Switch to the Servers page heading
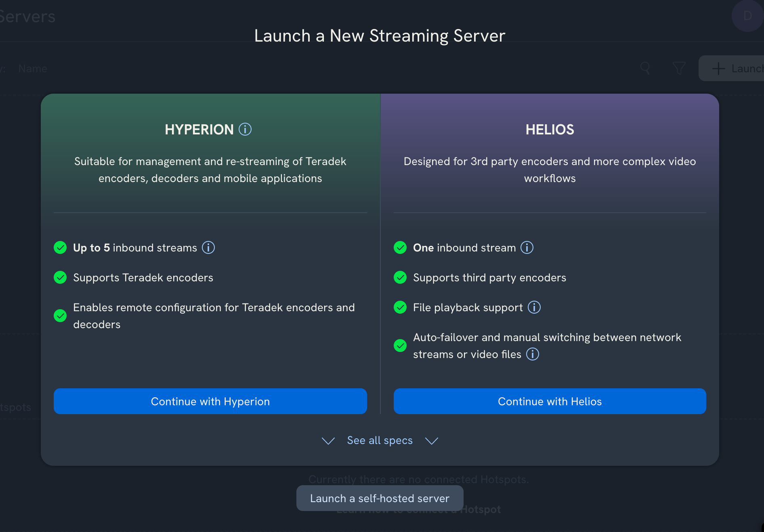The height and width of the screenshot is (532, 764). click(x=27, y=17)
